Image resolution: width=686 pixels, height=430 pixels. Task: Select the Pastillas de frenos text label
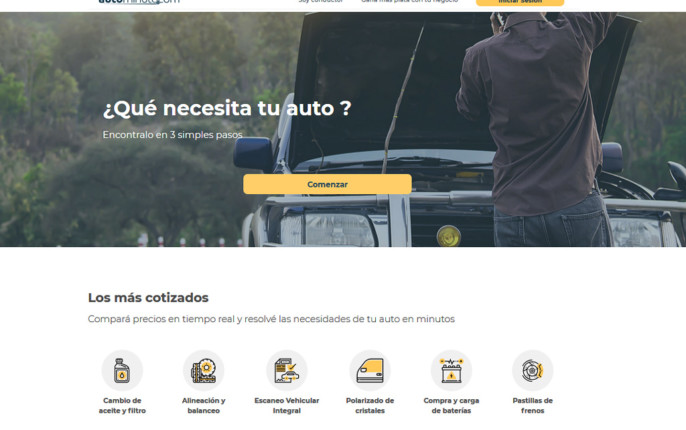(x=532, y=405)
